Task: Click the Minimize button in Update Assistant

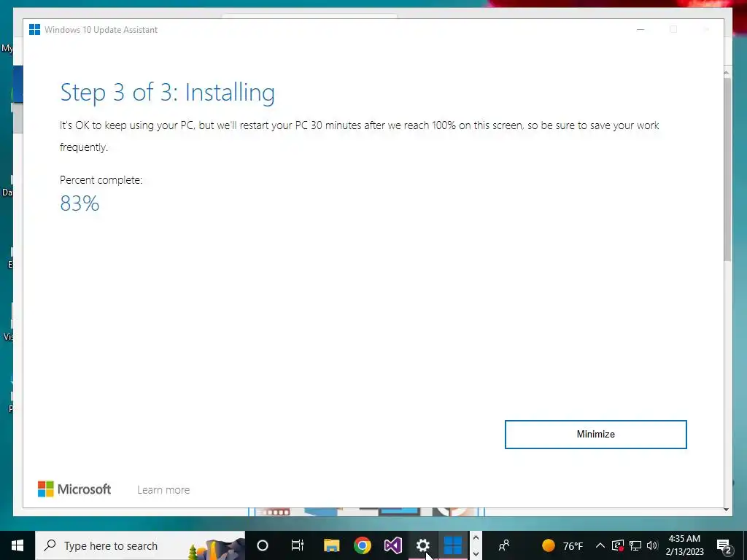Action: (595, 435)
